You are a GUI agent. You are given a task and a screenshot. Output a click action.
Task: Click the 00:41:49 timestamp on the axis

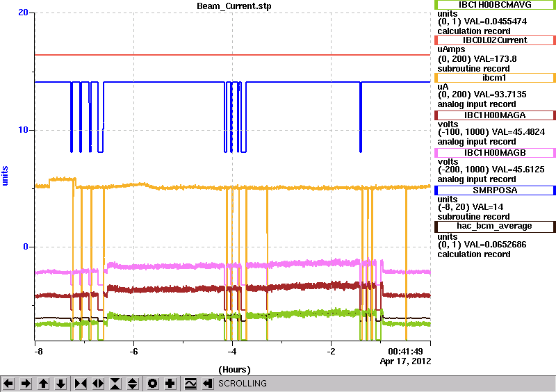[x=405, y=352]
